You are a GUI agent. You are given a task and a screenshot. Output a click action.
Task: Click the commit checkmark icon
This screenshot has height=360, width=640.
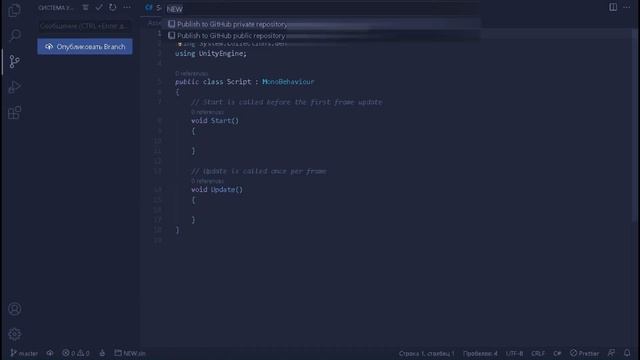click(x=99, y=7)
